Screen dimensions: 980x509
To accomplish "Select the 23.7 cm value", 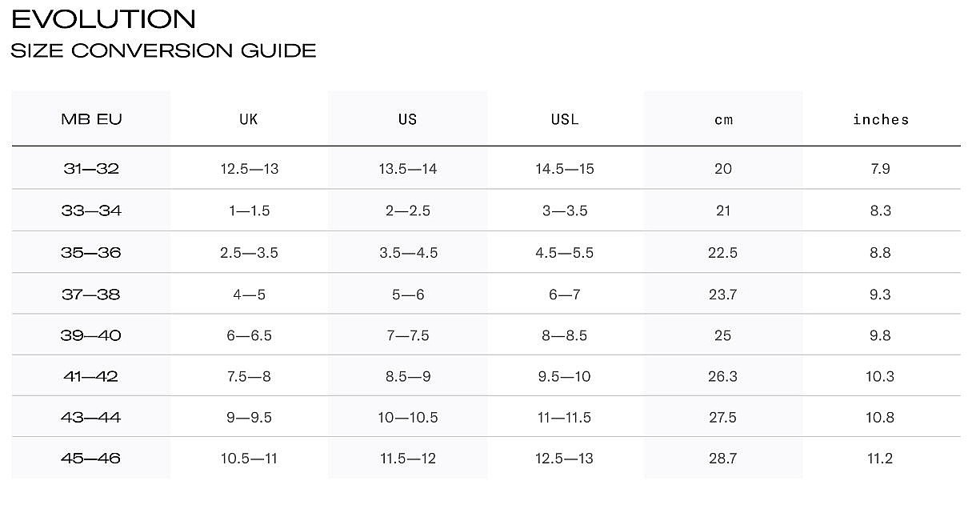I will tap(723, 294).
